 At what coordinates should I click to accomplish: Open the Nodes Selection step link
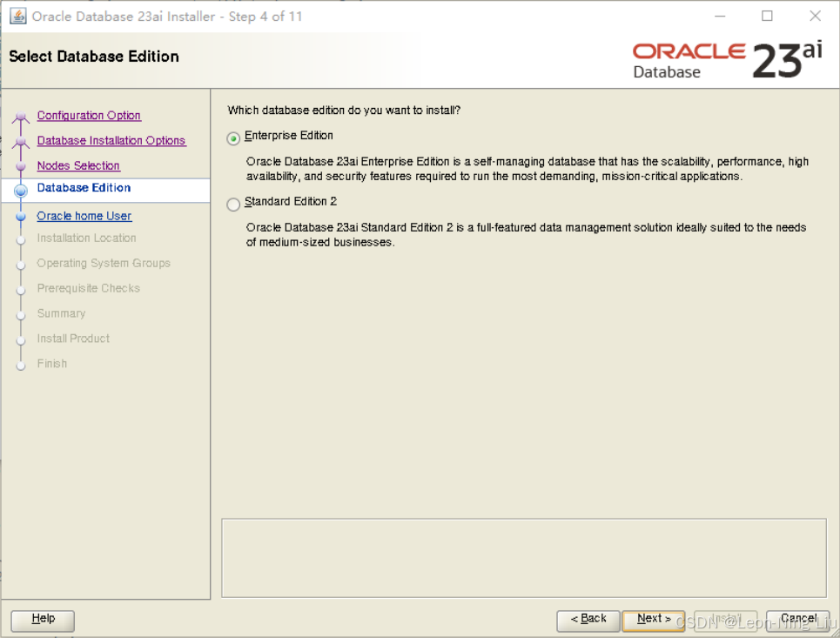[x=78, y=165]
